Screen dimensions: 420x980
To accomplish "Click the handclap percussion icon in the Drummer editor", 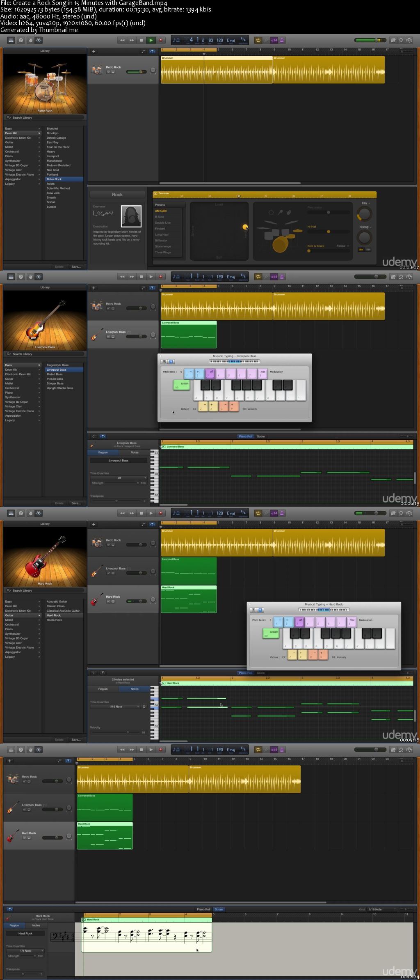I will tap(289, 212).
